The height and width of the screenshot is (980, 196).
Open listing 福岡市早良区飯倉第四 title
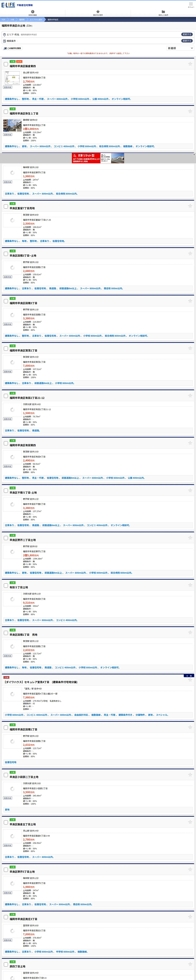[23, 66]
